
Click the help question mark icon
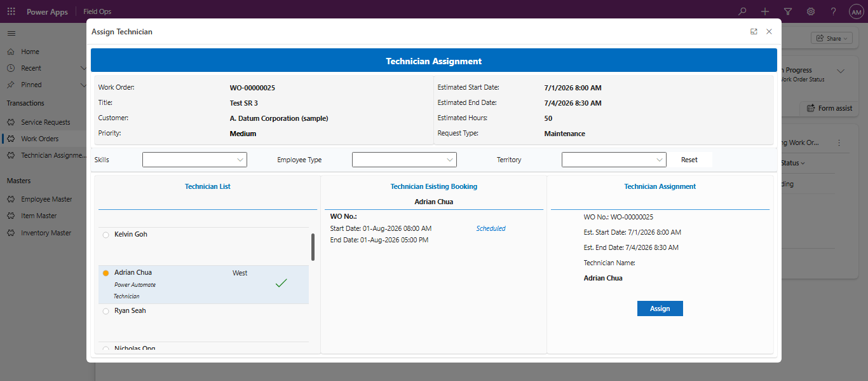tap(834, 11)
